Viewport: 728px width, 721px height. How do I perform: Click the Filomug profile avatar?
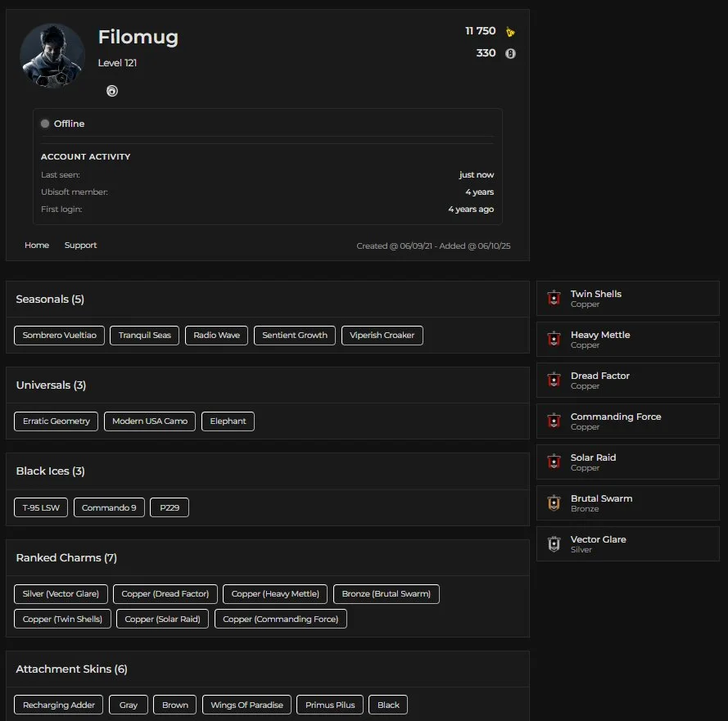[x=52, y=56]
